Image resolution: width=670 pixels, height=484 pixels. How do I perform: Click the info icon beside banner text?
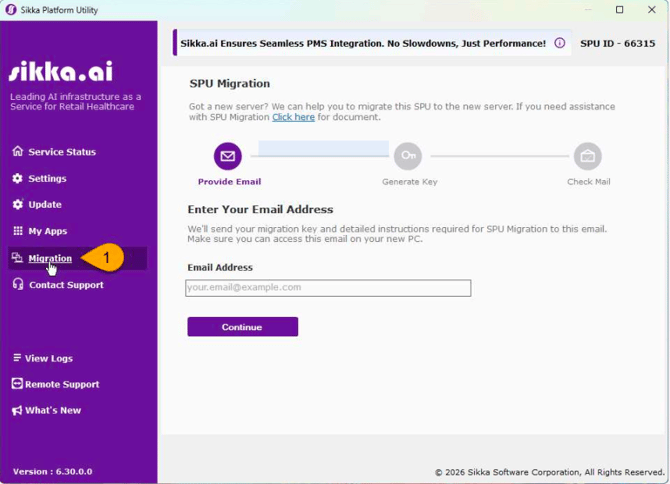coord(560,44)
